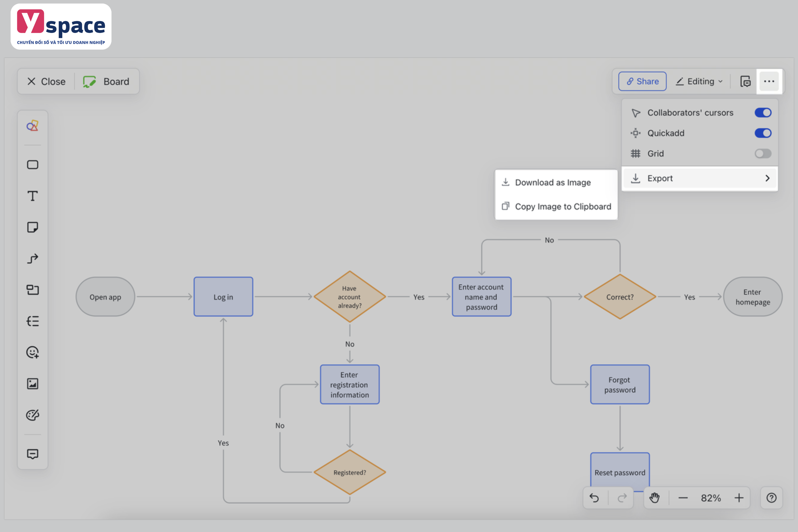Select the pen drawing palette tool
798x532 pixels.
pyautogui.click(x=32, y=415)
